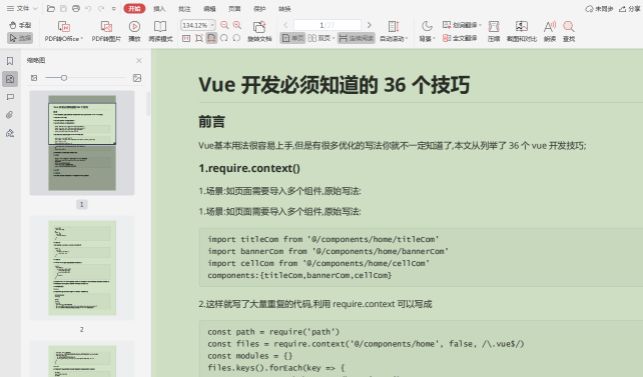Click the thumbnail size slider handle
The width and height of the screenshot is (643, 377).
coord(64,78)
